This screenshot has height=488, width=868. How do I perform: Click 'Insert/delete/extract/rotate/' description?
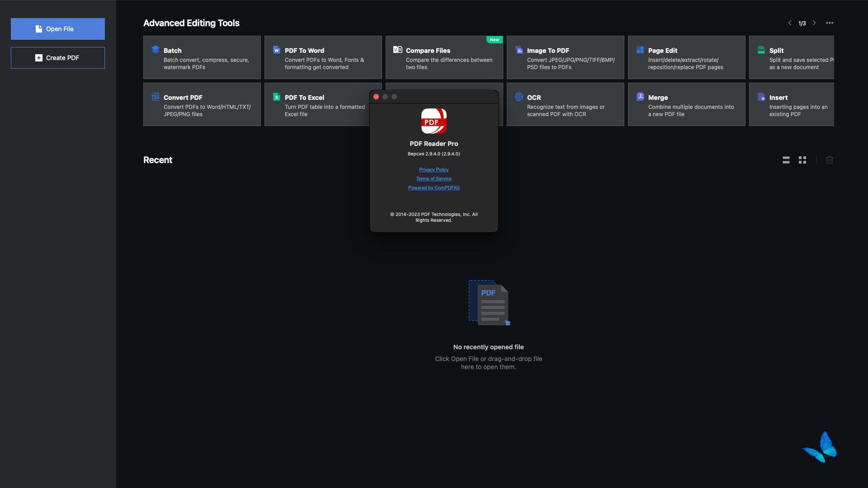coord(686,64)
